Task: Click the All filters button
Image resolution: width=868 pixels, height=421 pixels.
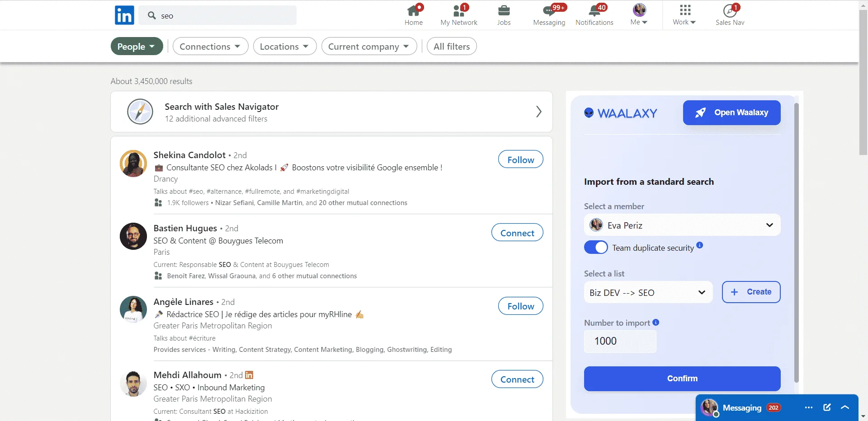Action: [x=452, y=46]
